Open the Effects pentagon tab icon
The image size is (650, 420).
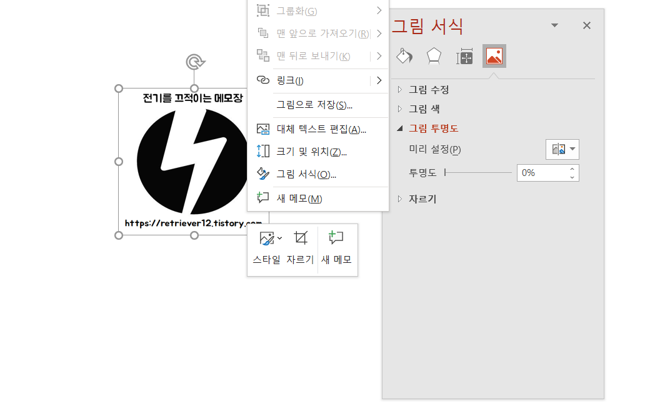(434, 56)
